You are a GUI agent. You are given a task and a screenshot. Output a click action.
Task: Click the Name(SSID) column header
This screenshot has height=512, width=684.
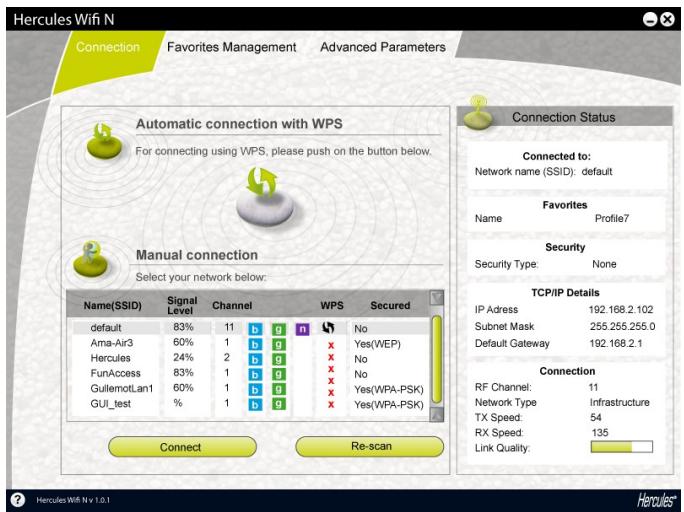[x=113, y=306]
